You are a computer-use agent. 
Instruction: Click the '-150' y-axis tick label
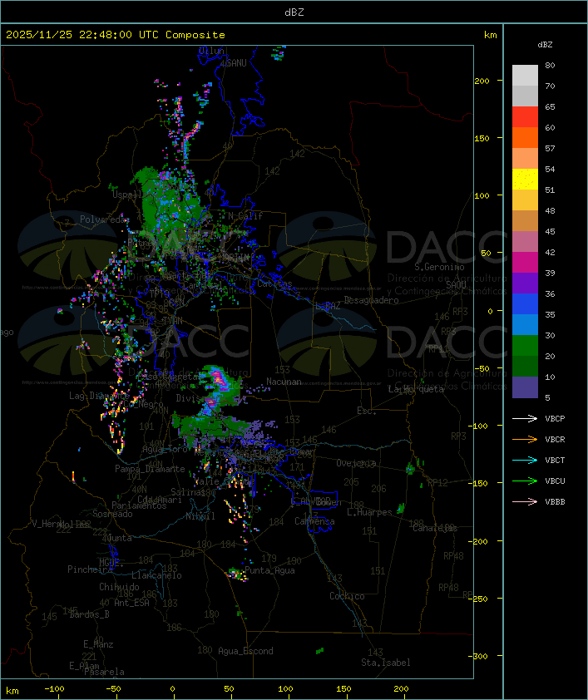478,483
